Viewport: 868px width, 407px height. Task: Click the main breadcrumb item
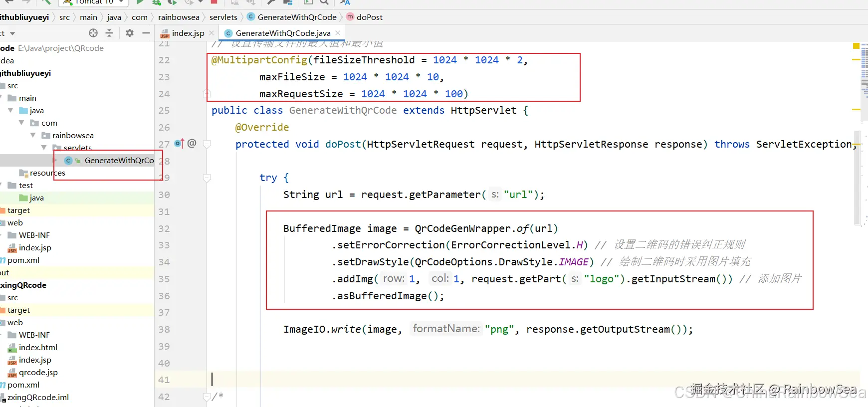tap(88, 17)
